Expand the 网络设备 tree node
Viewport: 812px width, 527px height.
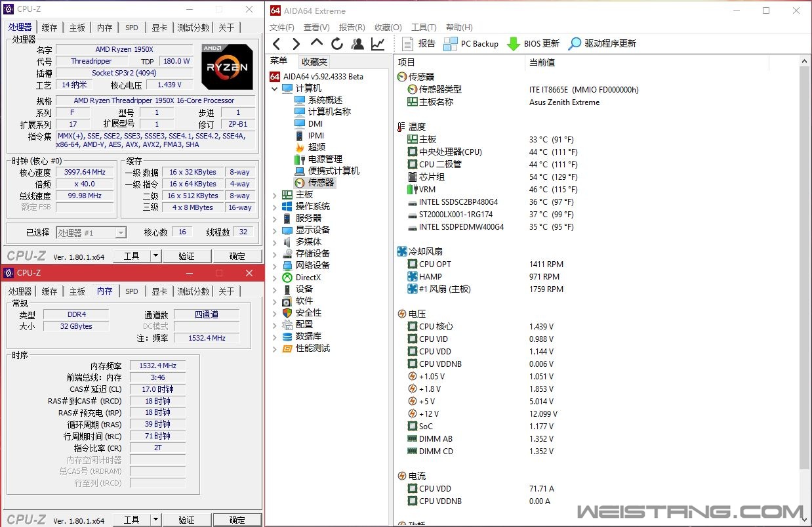(275, 266)
